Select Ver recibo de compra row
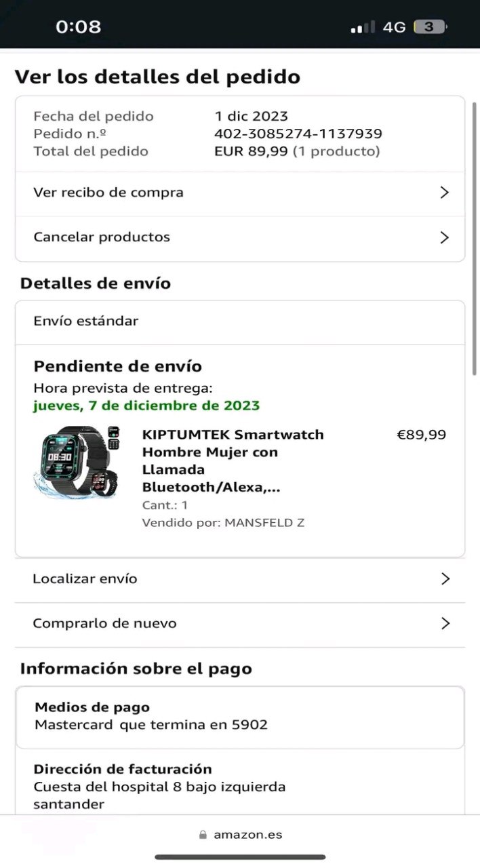The width and height of the screenshot is (480, 868). 240,193
